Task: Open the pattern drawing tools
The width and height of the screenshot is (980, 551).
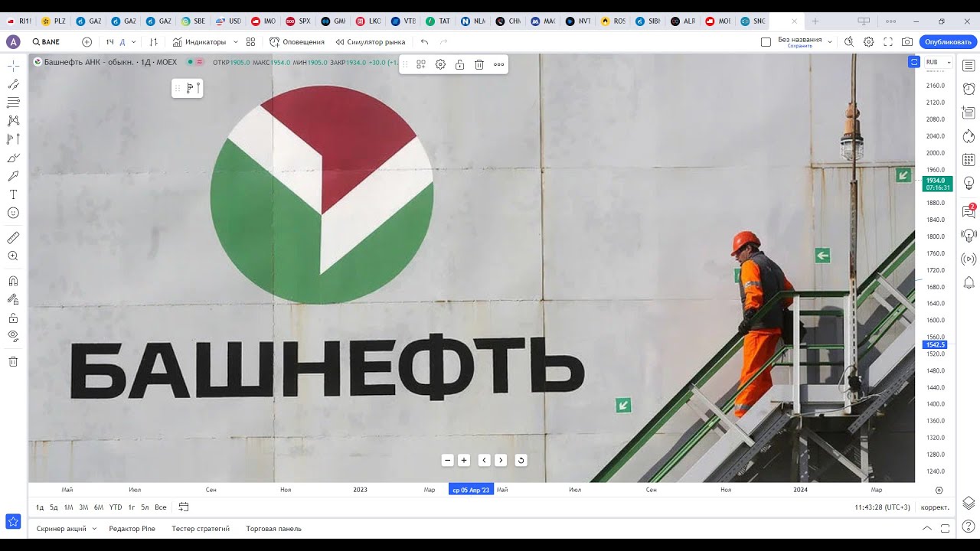Action: 13,120
